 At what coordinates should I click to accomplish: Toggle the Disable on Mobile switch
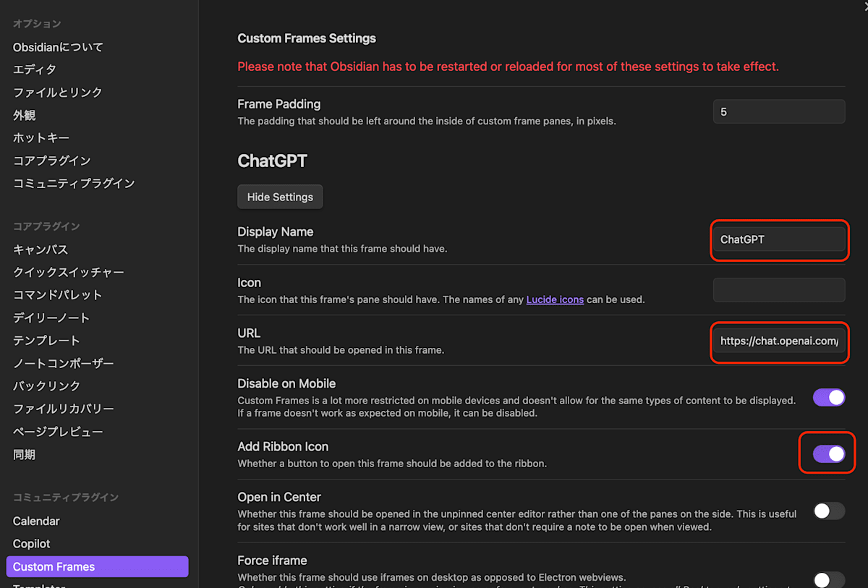pos(829,397)
